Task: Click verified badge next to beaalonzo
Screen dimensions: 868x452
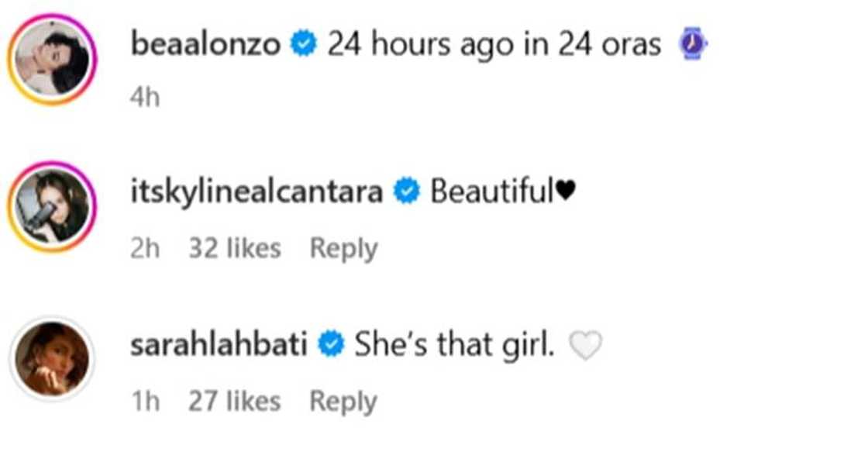Action: tap(302, 46)
